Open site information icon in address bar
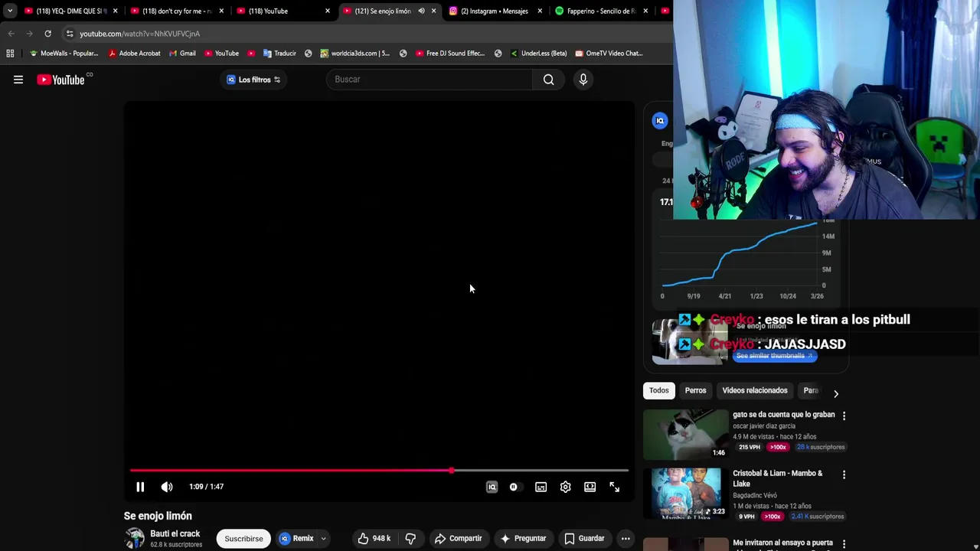Image resolution: width=980 pixels, height=551 pixels. click(70, 34)
